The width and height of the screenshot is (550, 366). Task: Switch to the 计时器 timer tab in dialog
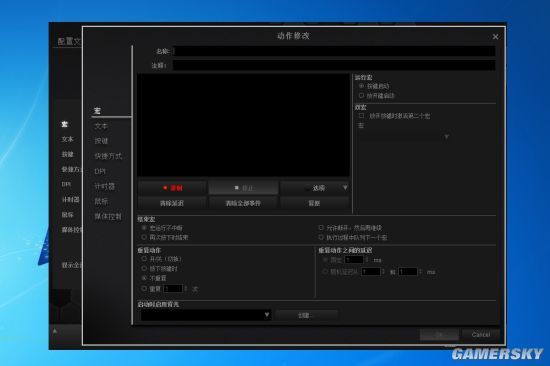[105, 186]
